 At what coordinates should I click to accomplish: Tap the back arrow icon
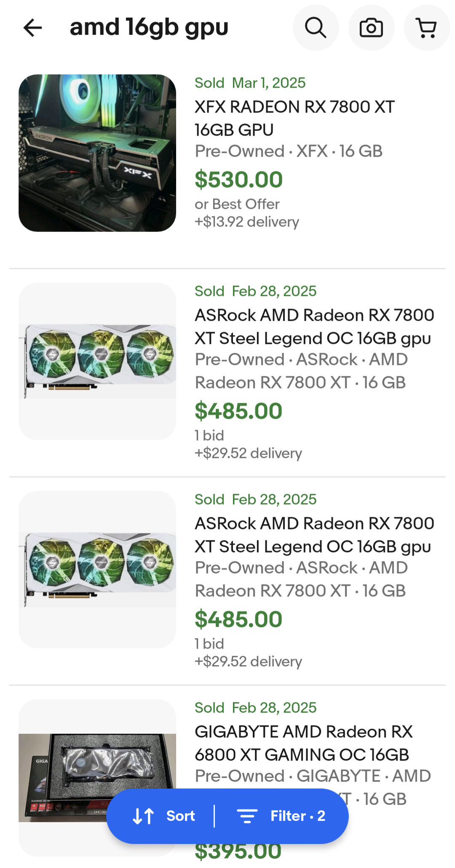tap(32, 28)
